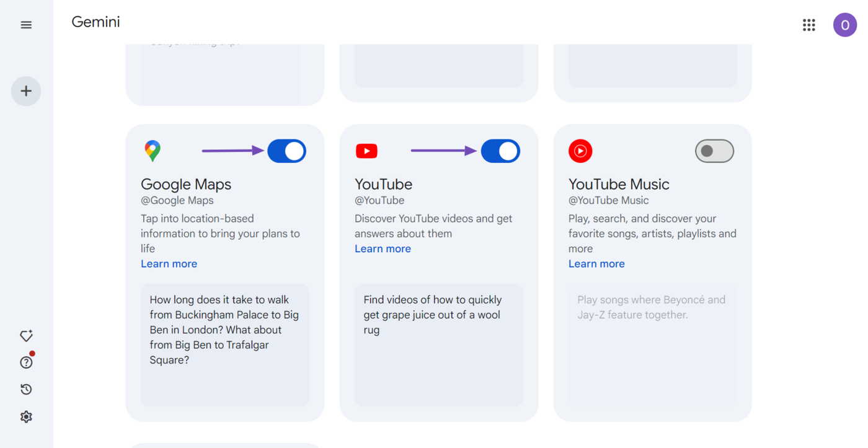Click the YouTube Music logo icon
This screenshot has width=868, height=448.
coord(580,151)
